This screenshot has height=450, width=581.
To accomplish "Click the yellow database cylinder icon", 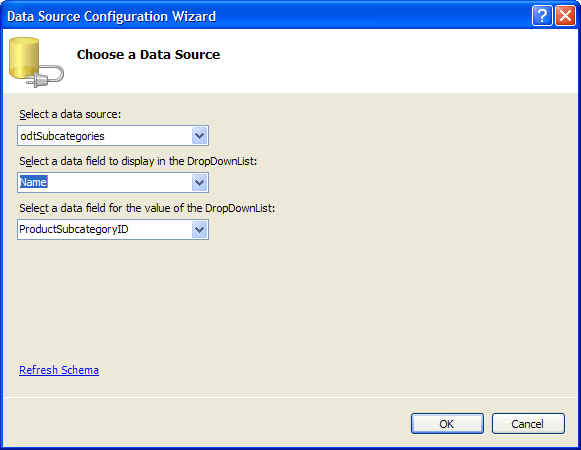I will coord(24,57).
